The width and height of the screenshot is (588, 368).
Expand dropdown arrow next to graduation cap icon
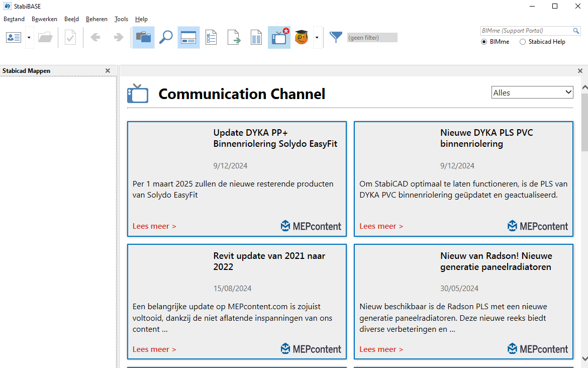click(317, 38)
